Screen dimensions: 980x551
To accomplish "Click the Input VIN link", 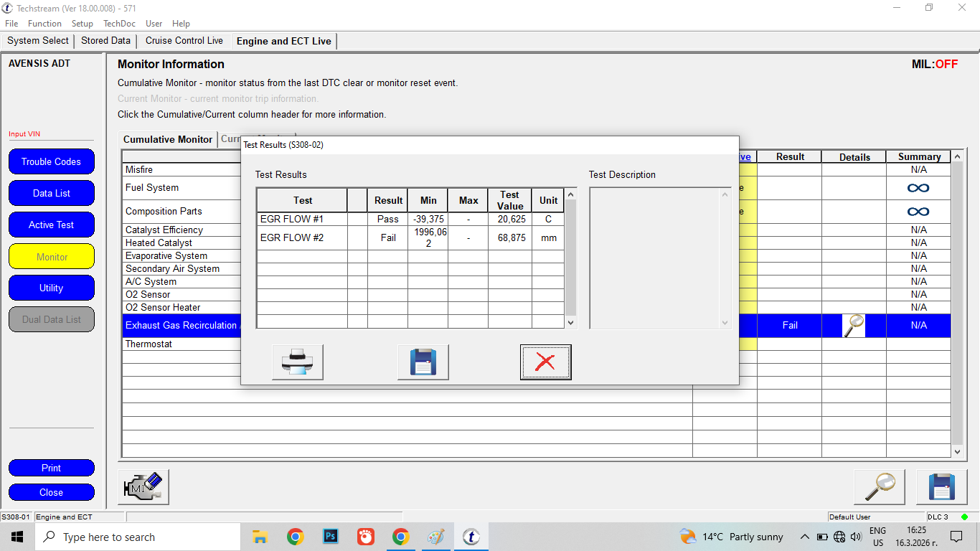I will point(24,134).
